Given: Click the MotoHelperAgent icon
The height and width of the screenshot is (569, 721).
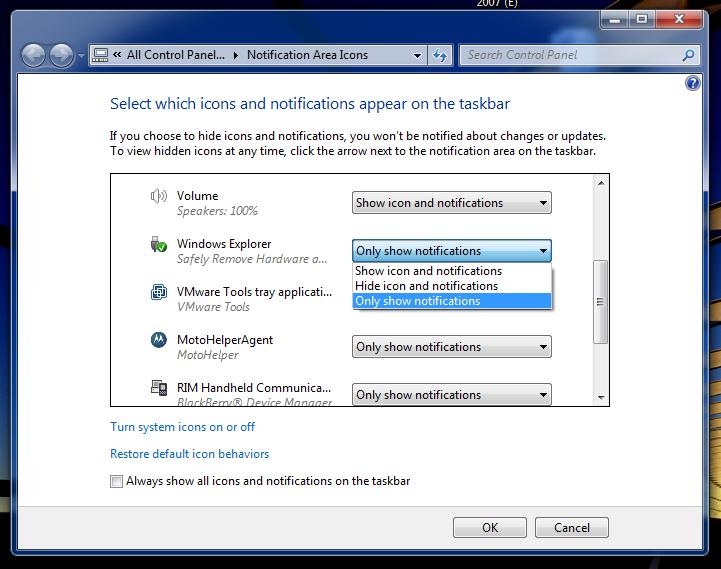Looking at the screenshot, I should click(x=158, y=341).
